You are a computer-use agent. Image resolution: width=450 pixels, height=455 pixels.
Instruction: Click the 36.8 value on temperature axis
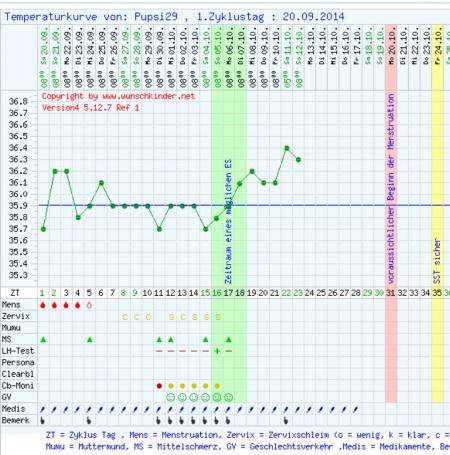(18, 102)
